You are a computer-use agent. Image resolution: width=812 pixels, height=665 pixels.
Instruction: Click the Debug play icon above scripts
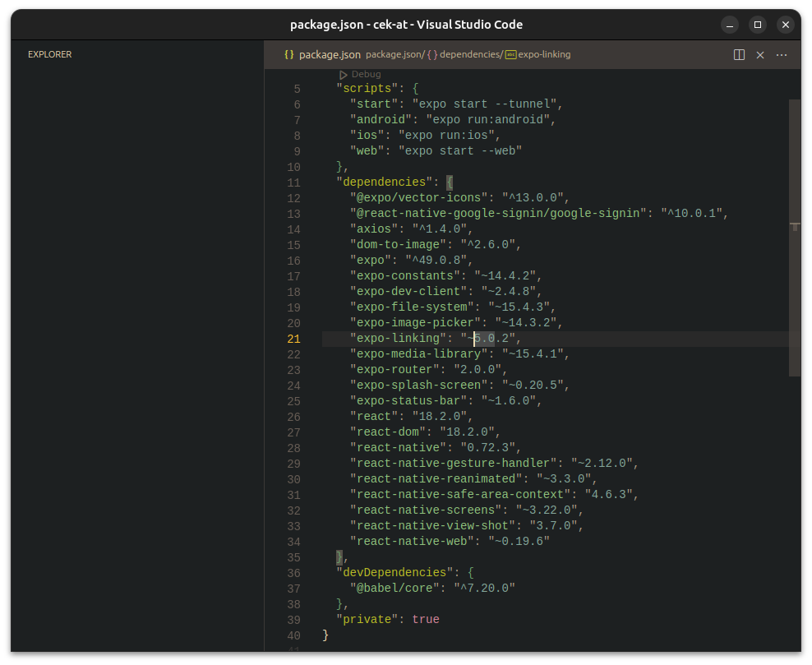click(x=343, y=74)
